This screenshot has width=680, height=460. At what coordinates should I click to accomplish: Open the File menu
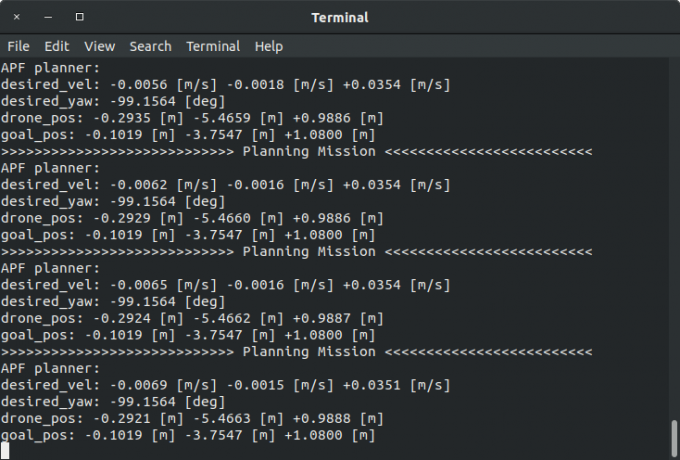[18, 46]
